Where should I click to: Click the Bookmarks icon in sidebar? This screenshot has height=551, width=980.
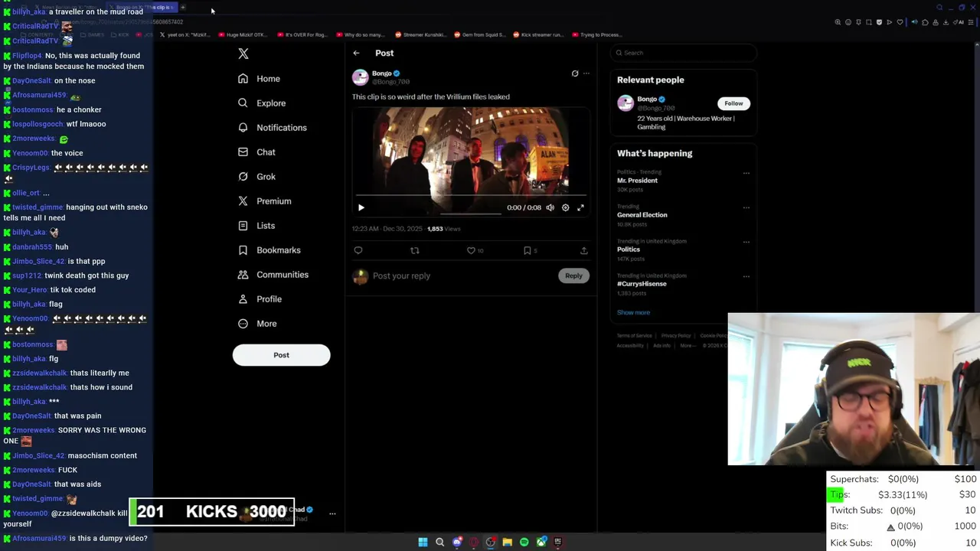click(243, 250)
